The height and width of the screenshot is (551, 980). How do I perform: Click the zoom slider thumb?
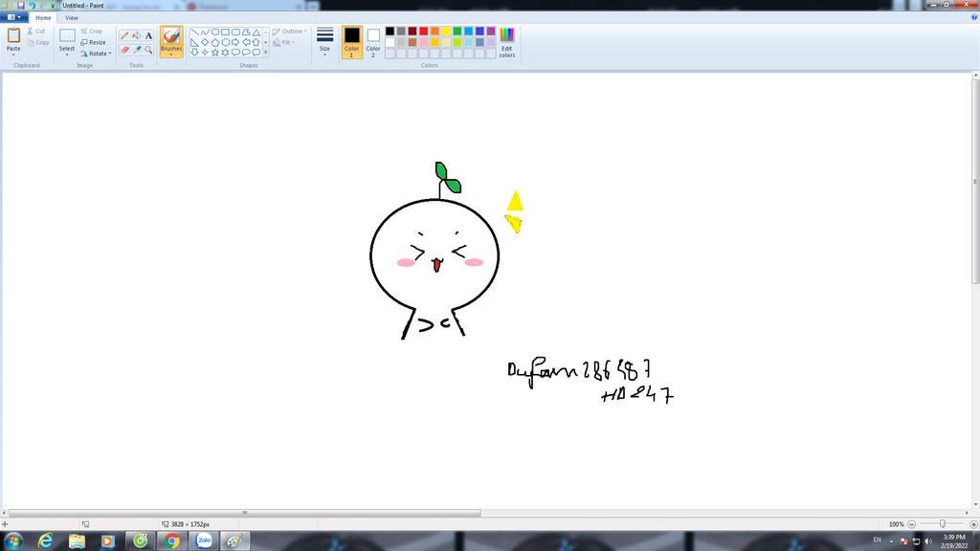943,523
